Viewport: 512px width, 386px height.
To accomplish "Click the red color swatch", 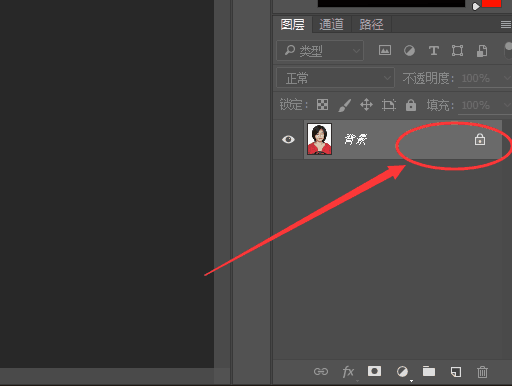I will tap(491, 3).
